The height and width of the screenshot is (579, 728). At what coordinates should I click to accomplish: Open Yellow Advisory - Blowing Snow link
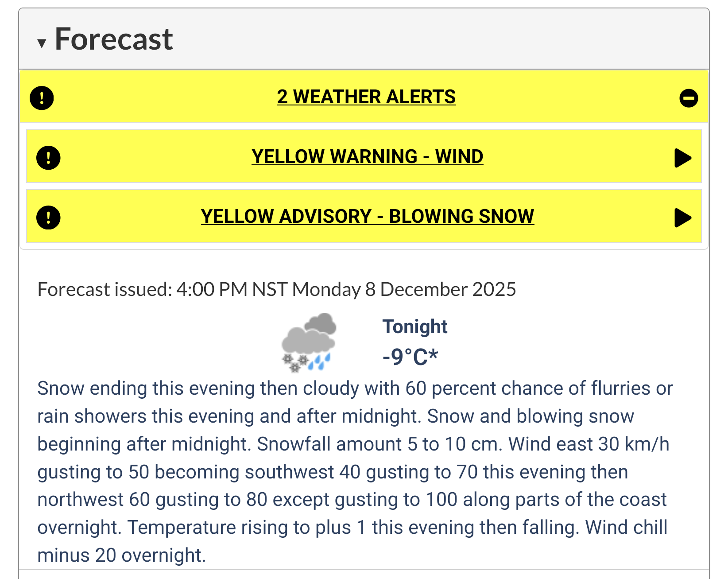click(367, 217)
